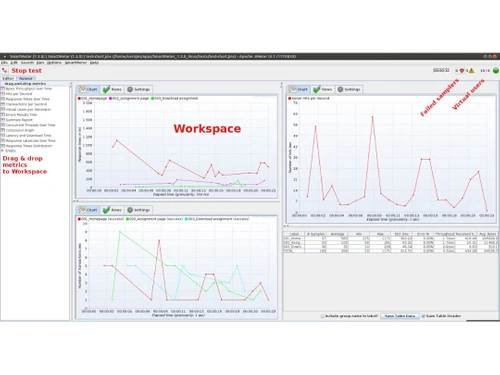The height and width of the screenshot is (375, 500).
Task: Click red 001_Homepage legend swatch in response times chart
Action: [x=79, y=99]
